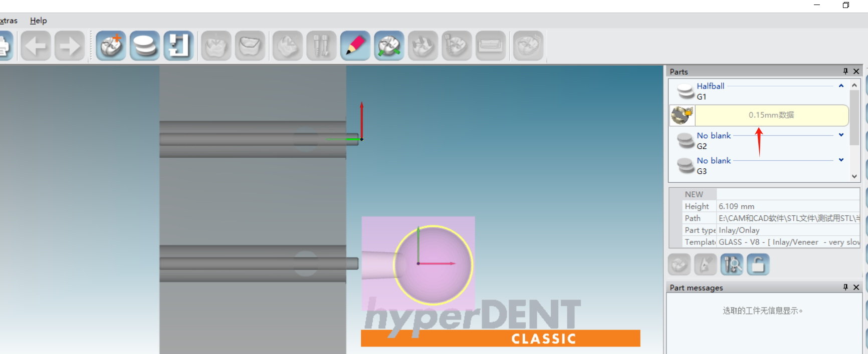Open the Help menu

point(38,21)
